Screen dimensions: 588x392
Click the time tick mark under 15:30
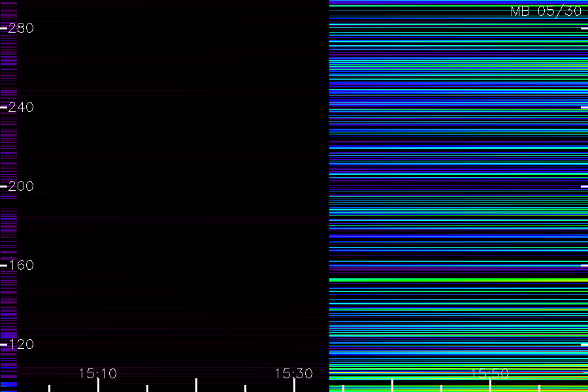pos(295,385)
